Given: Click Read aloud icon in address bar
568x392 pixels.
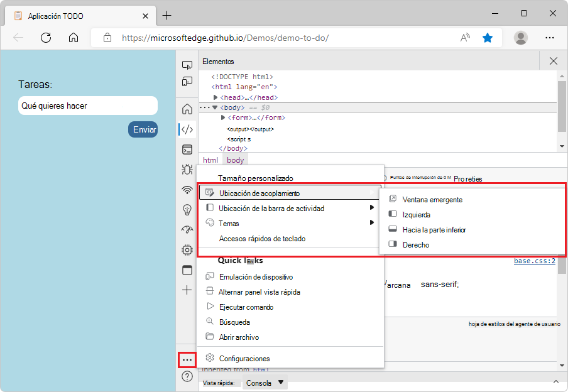Looking at the screenshot, I should point(465,38).
